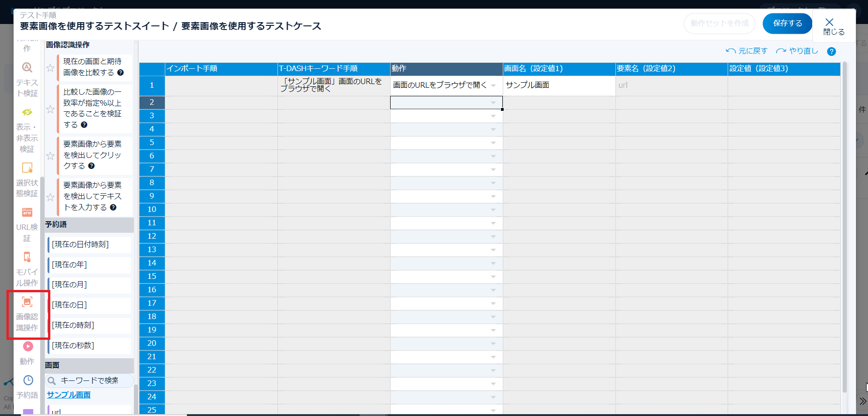Toggle star for 要素画像から要素を検出してテキストを入力する

pyautogui.click(x=50, y=197)
